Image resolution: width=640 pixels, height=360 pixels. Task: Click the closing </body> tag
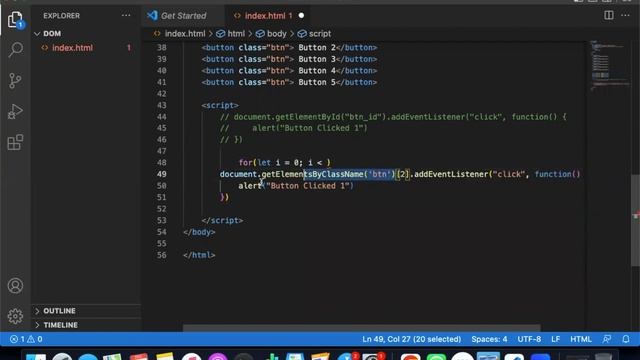click(199, 232)
